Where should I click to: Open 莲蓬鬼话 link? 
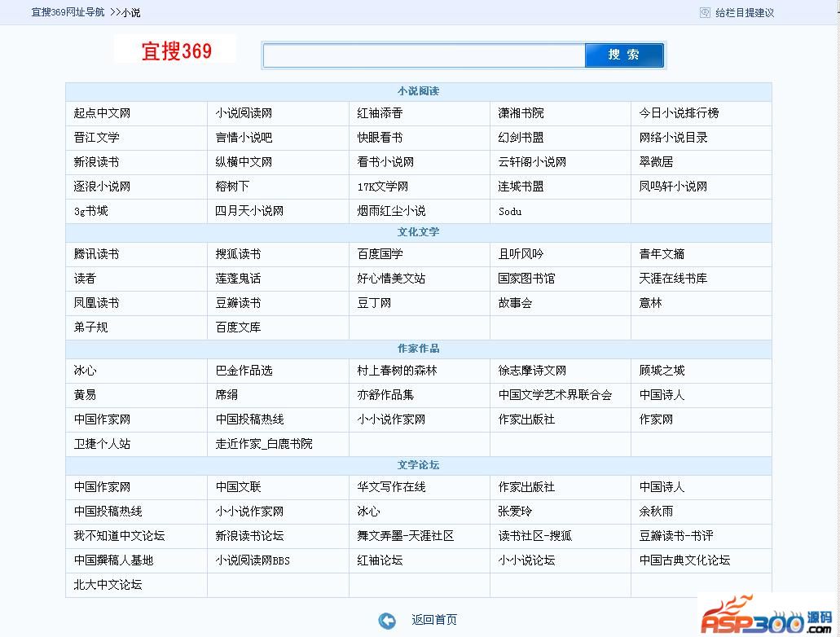tap(238, 279)
